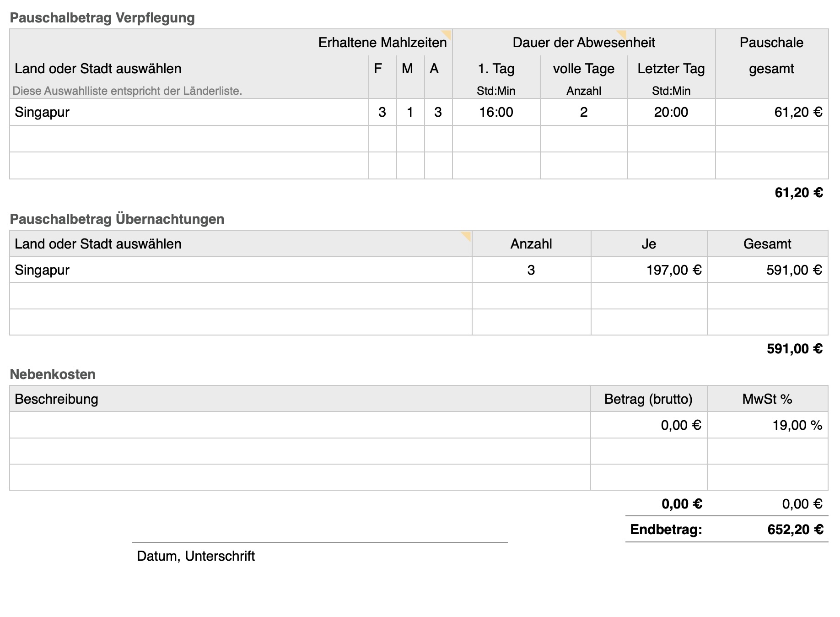Click the 19,00 % MwSt cell

767,425
